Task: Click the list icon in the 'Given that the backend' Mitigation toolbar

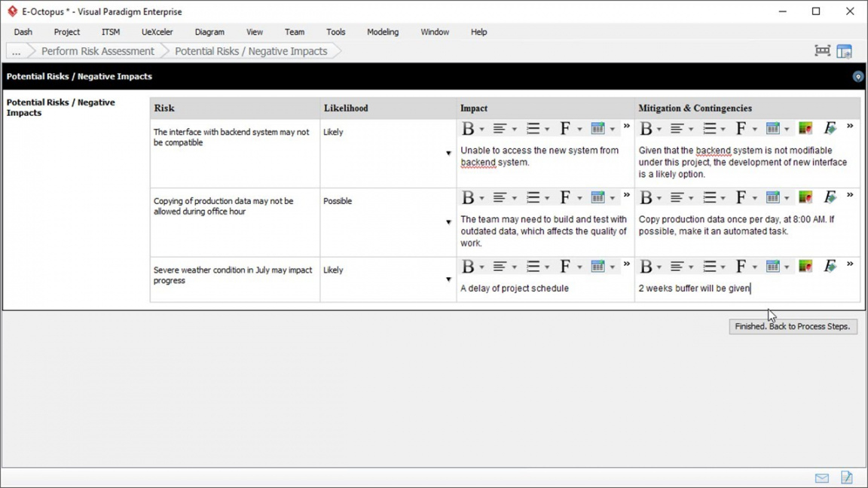Action: pos(710,129)
